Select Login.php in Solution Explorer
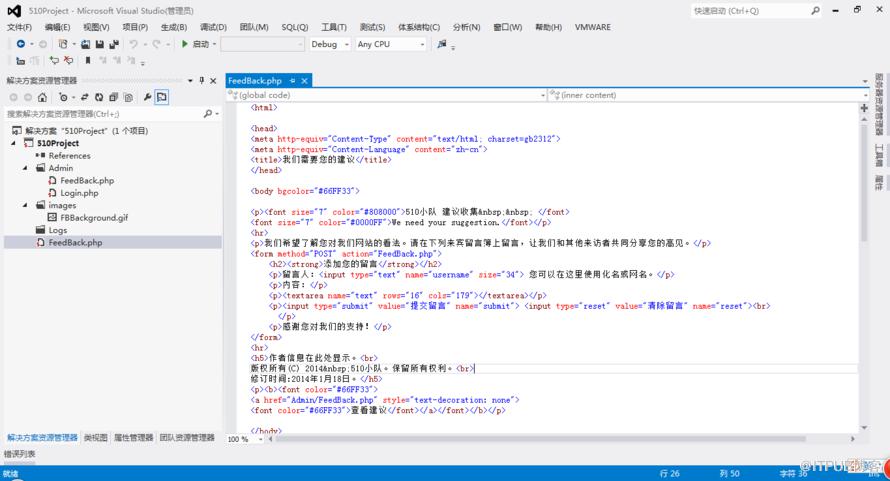 coord(79,193)
